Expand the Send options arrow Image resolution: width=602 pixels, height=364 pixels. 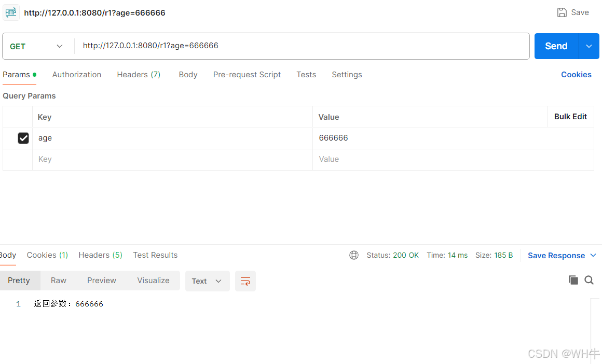pos(589,46)
